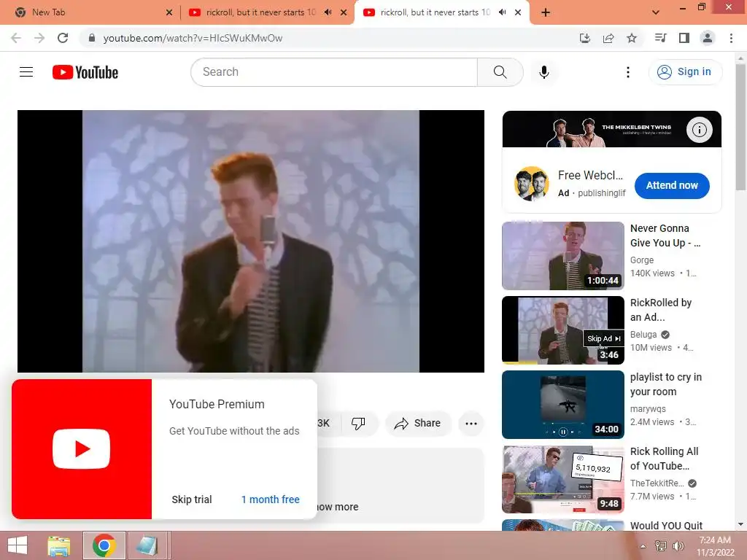Share the video
Screen dimensions: 747x560
pyautogui.click(x=417, y=423)
